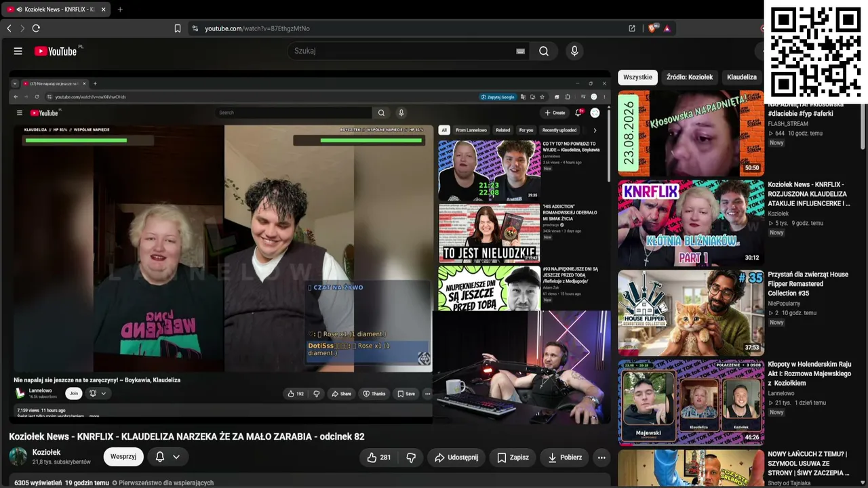This screenshot has height=488, width=868.
Task: Open 'Kłopoty w Holenderskim Raju' video title
Action: click(810, 373)
